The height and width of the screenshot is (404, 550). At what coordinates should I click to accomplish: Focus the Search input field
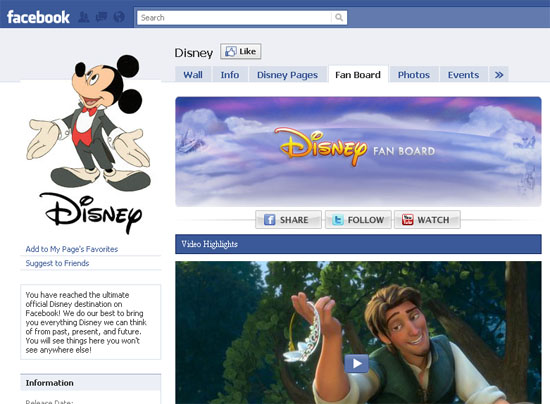pos(234,18)
